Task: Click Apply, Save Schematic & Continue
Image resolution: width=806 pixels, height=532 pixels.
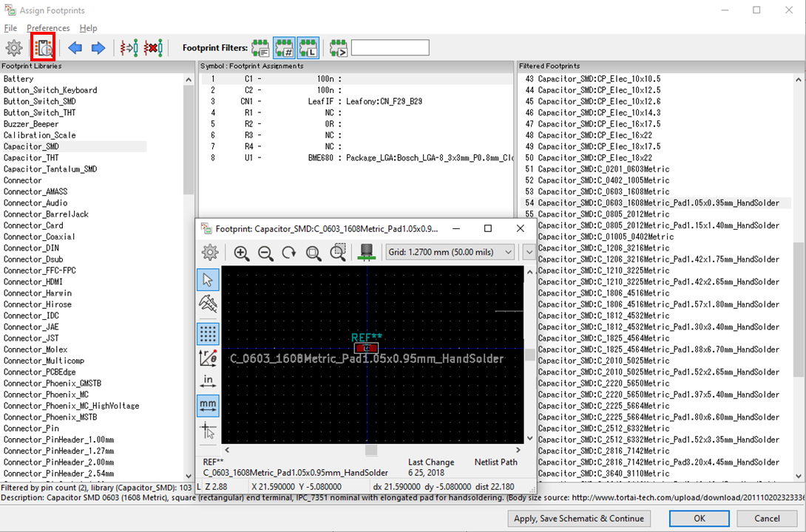Action: point(579,519)
